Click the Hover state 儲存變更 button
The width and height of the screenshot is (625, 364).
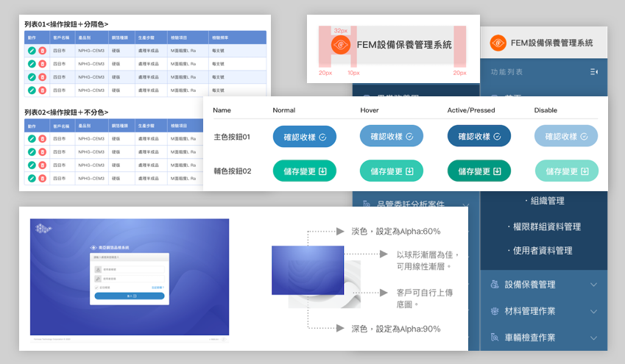(x=392, y=171)
